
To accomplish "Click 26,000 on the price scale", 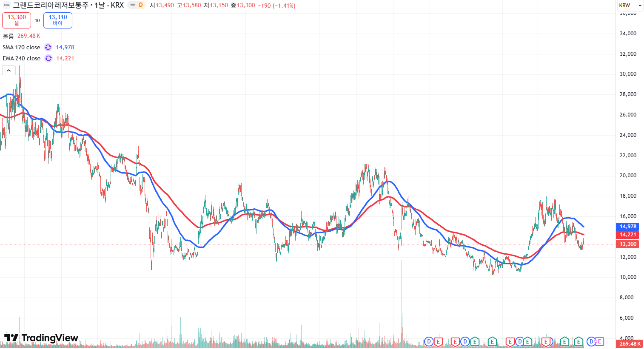I will coord(628,115).
